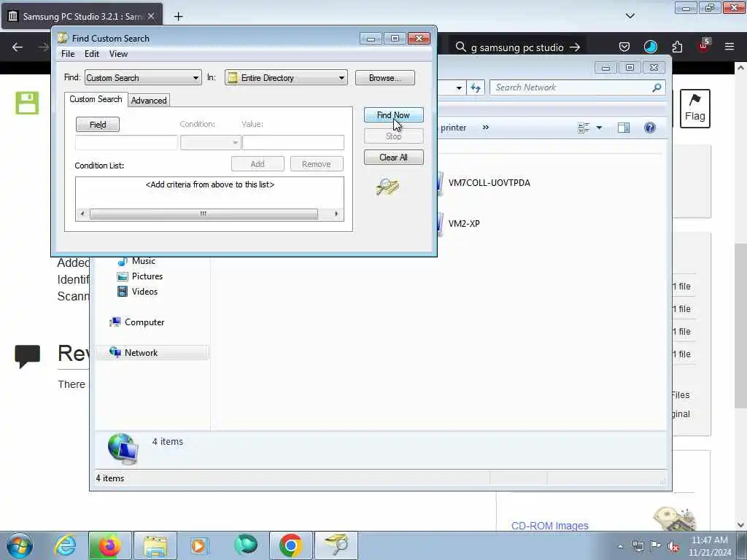747x560 pixels.
Task: Click the printer toolbar item in Explorer
Action: click(454, 128)
